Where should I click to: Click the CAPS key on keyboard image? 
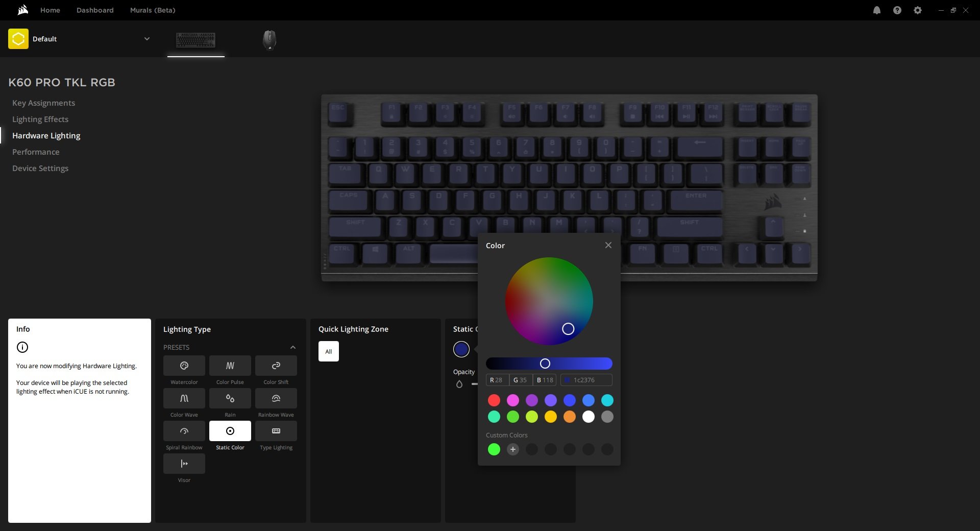(x=349, y=200)
